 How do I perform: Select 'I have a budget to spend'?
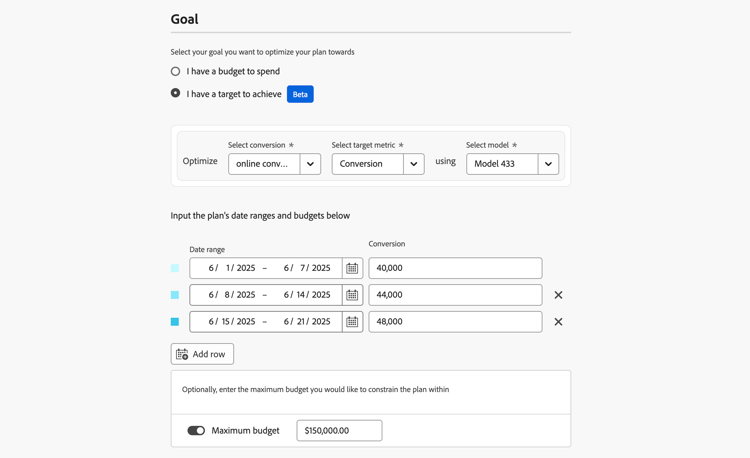tap(176, 72)
